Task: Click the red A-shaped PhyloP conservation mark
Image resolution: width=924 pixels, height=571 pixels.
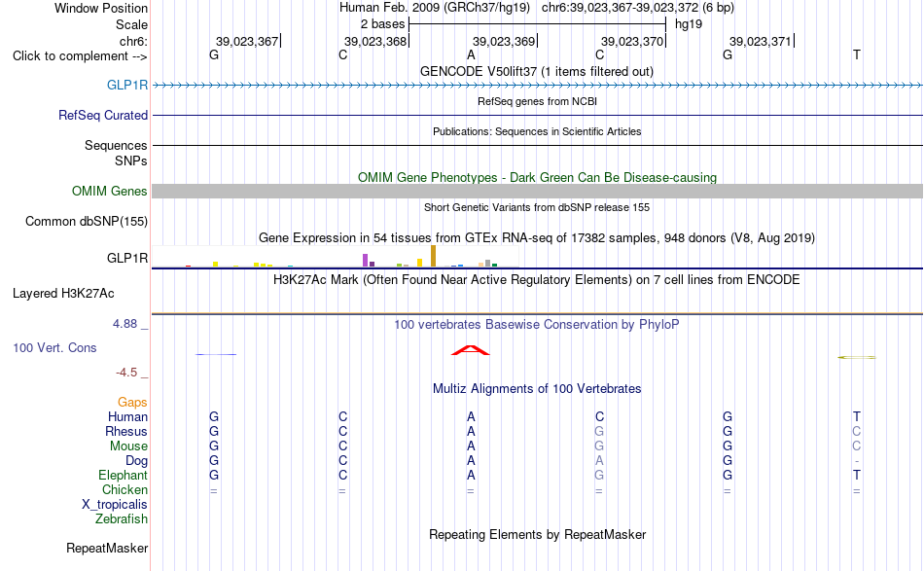Action: pyautogui.click(x=470, y=350)
